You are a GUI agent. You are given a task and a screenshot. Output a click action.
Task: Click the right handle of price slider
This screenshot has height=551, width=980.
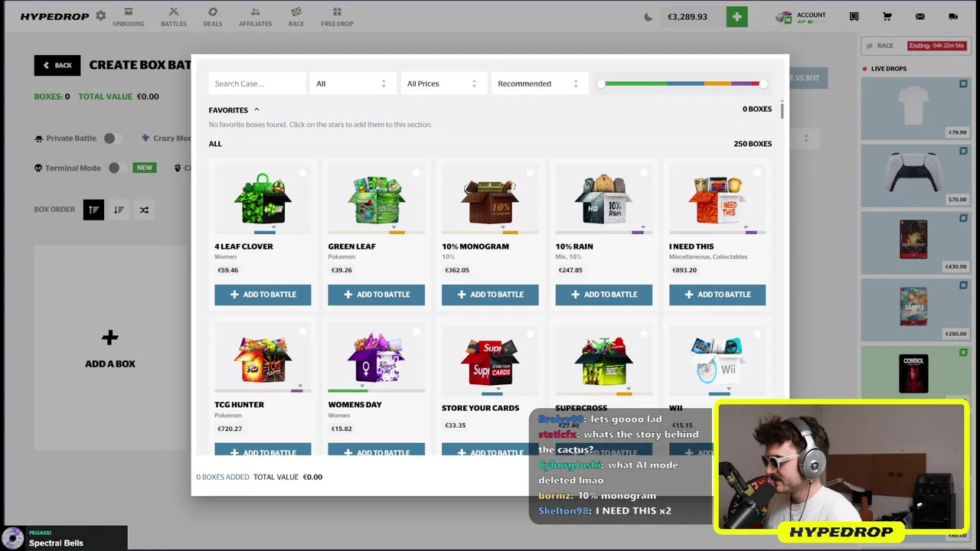coord(763,83)
